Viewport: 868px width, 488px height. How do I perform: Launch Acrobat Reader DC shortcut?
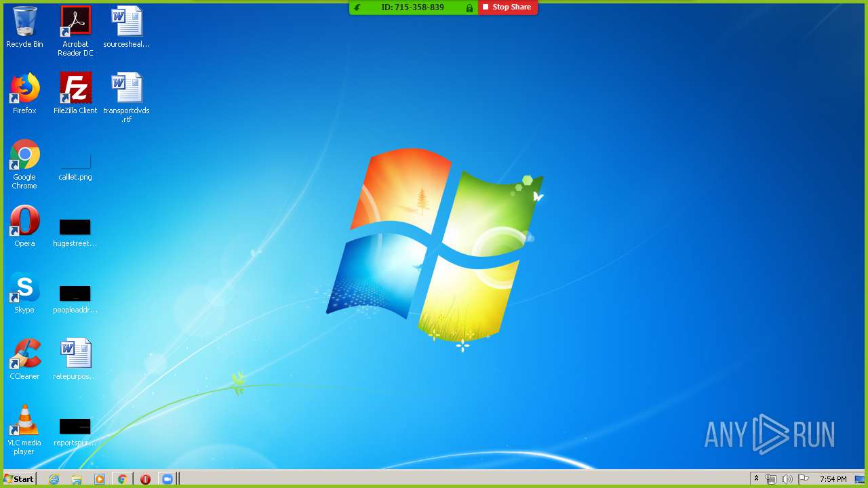click(x=75, y=31)
